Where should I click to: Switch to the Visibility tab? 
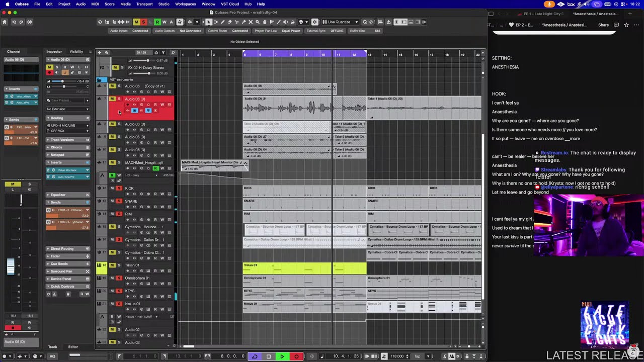pos(76,51)
